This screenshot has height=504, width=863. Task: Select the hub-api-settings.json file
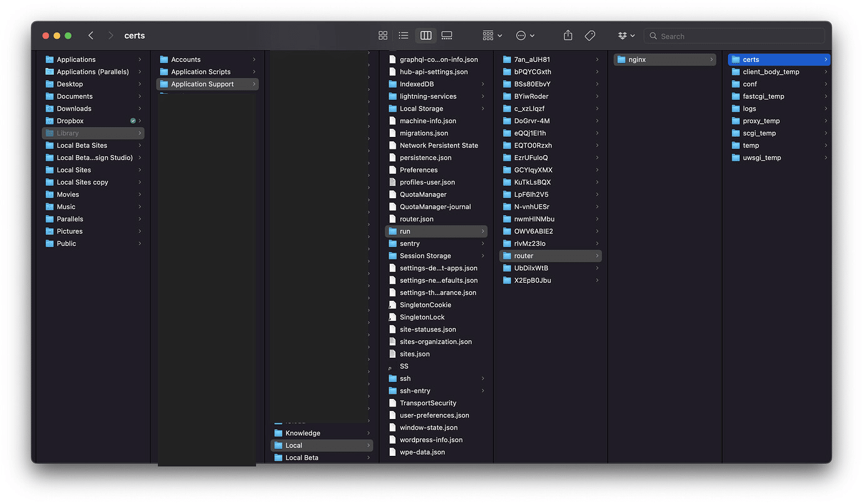coord(436,72)
